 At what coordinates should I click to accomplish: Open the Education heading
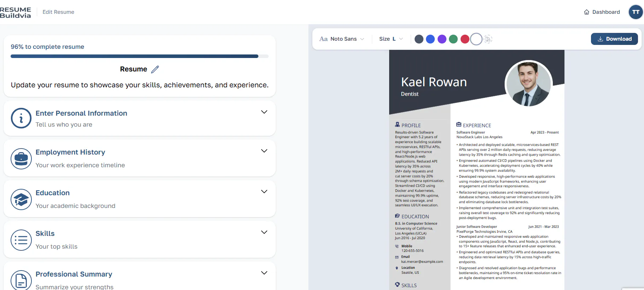(53, 193)
